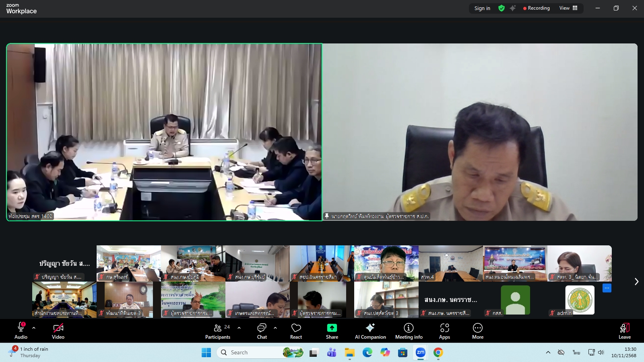Start screen Share
This screenshot has width=644, height=362.
(331, 331)
